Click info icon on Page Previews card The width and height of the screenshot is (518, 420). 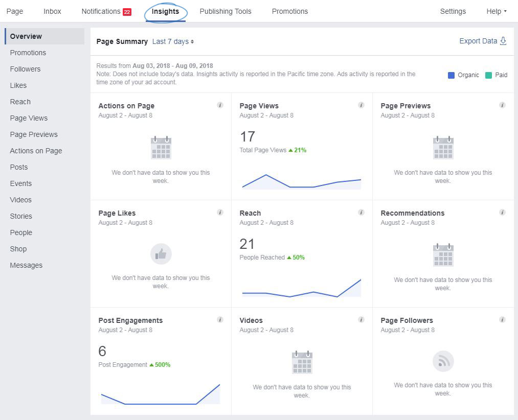point(502,105)
